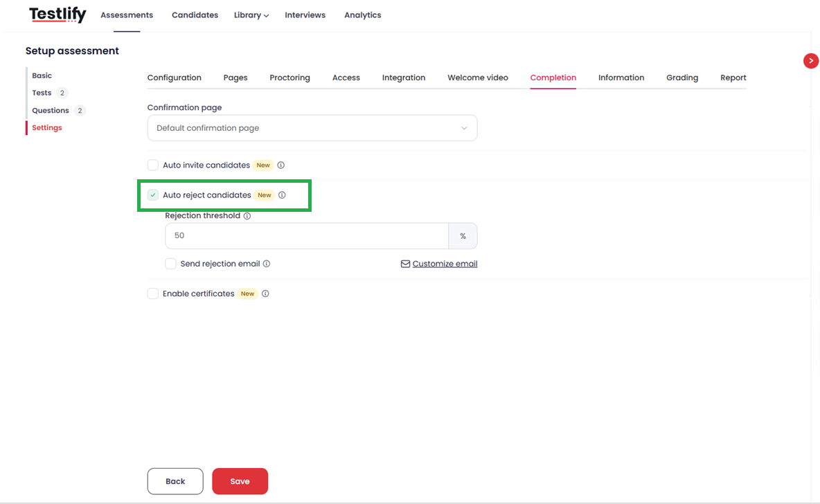
Task: Switch to the Information tab
Action: coord(621,78)
